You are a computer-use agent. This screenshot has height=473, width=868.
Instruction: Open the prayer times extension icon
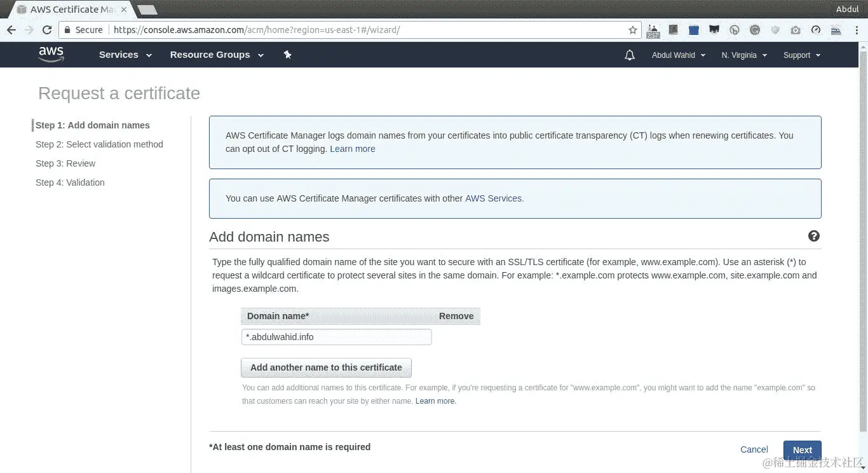pyautogui.click(x=653, y=30)
